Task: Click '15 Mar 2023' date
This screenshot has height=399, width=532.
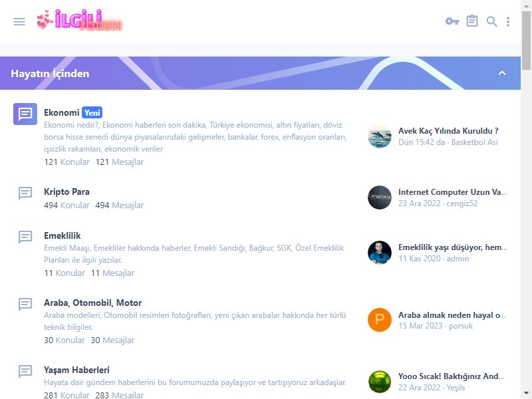Action: (x=420, y=326)
